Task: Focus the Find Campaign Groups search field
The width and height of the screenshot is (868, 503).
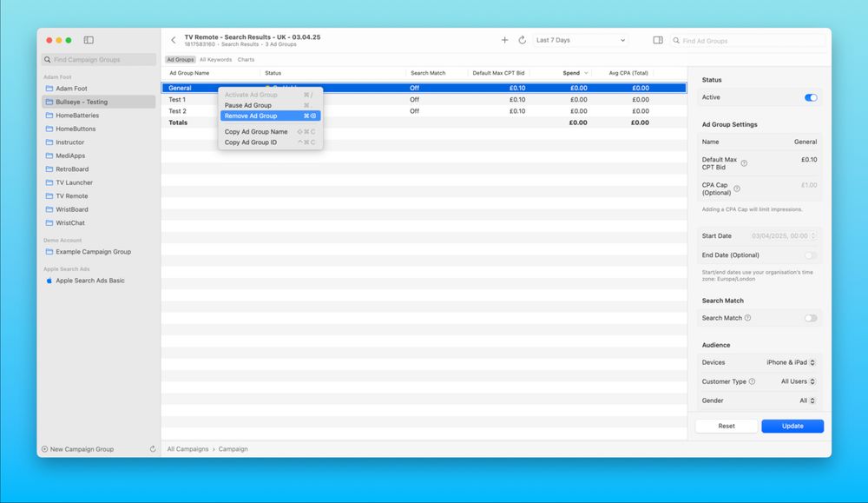Action: (99, 59)
